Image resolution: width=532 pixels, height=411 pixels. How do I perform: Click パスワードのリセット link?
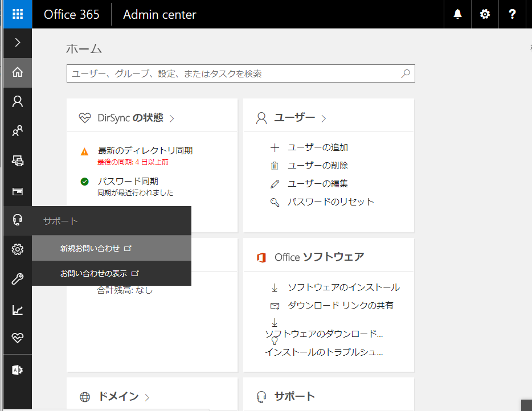[x=330, y=202]
